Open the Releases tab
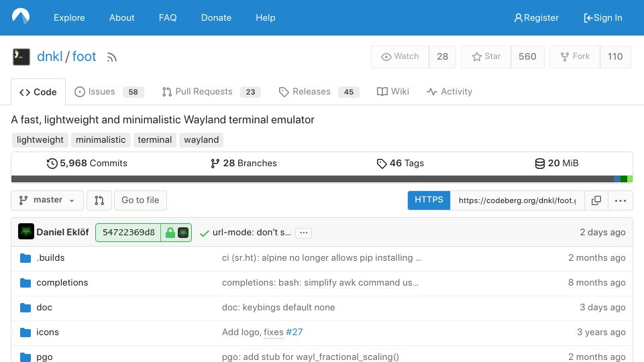 point(319,92)
